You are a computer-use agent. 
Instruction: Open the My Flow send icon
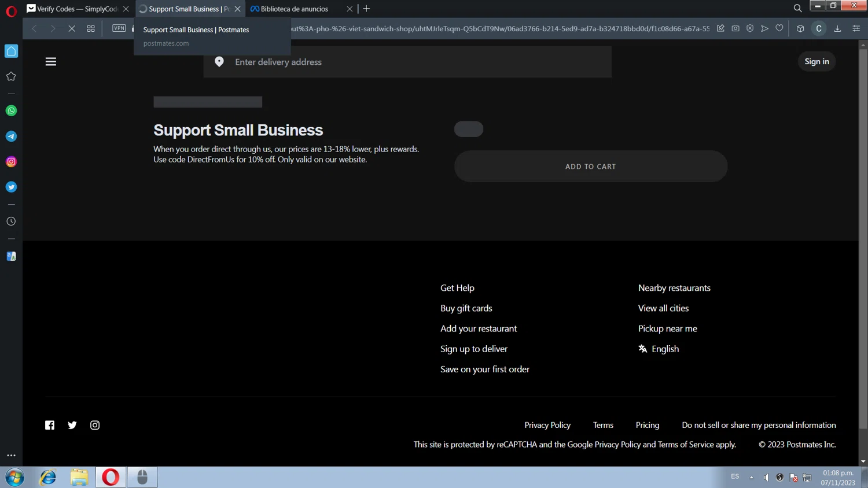(x=764, y=28)
